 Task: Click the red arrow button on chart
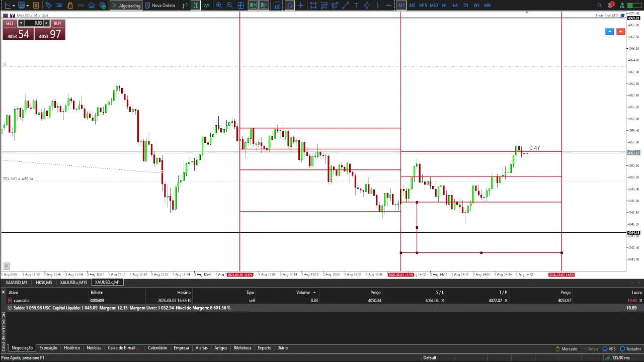[620, 32]
